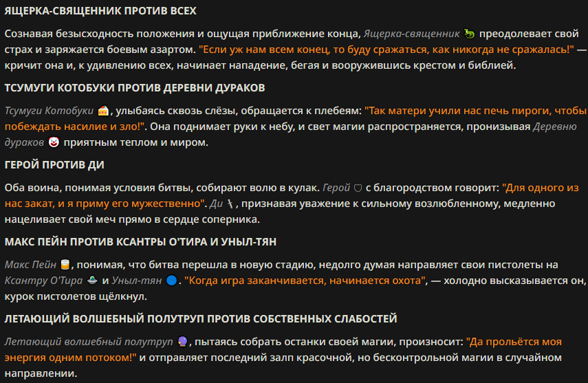The width and height of the screenshot is (588, 383).
Task: Select heading ТСУМУГИ КОТОБУКИ ПРОТИВ ДЕРЕВНИ ДУРАКОВ
Action: (x=135, y=88)
